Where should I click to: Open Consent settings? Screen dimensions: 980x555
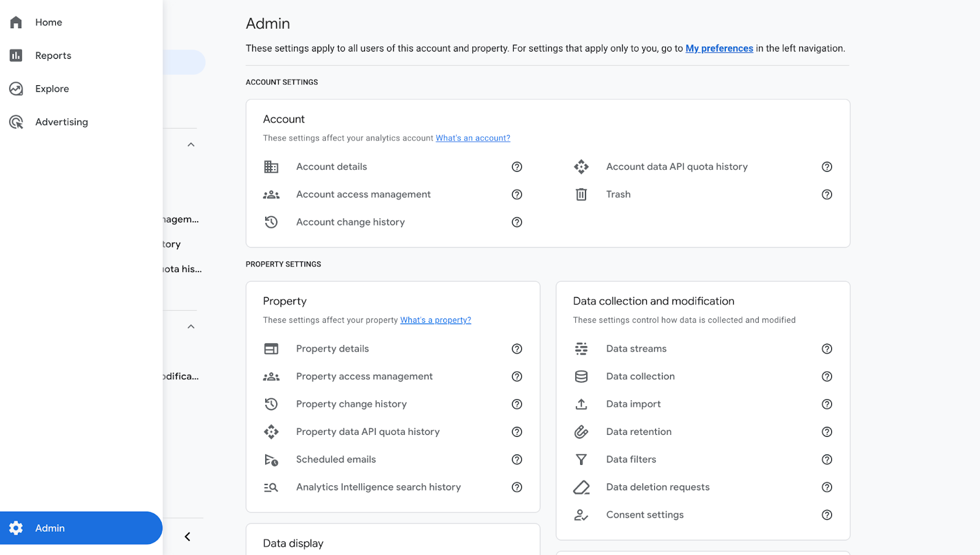click(644, 515)
